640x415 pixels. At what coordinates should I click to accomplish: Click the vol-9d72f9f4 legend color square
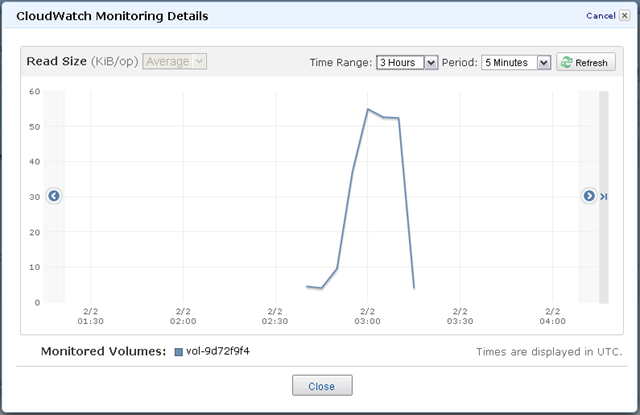tap(179, 352)
